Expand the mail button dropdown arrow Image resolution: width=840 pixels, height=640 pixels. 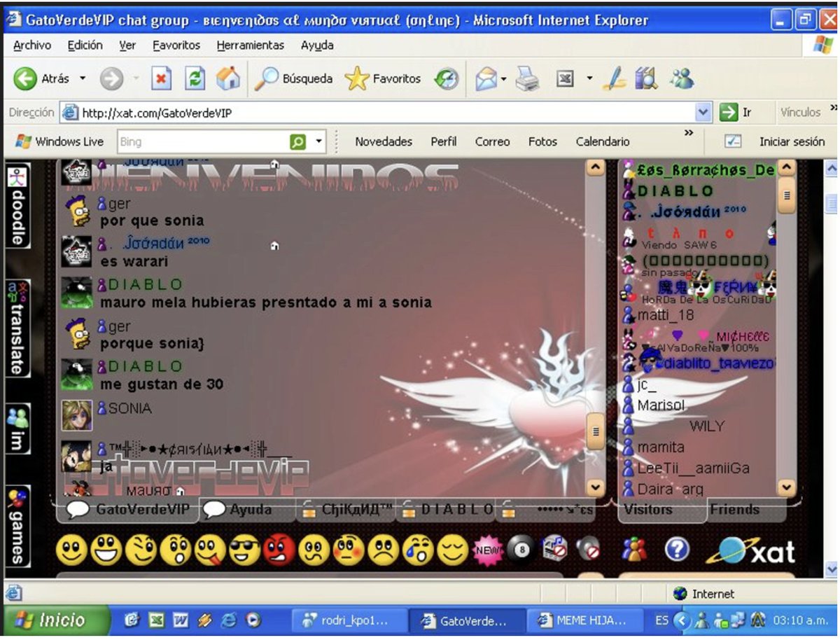(503, 78)
